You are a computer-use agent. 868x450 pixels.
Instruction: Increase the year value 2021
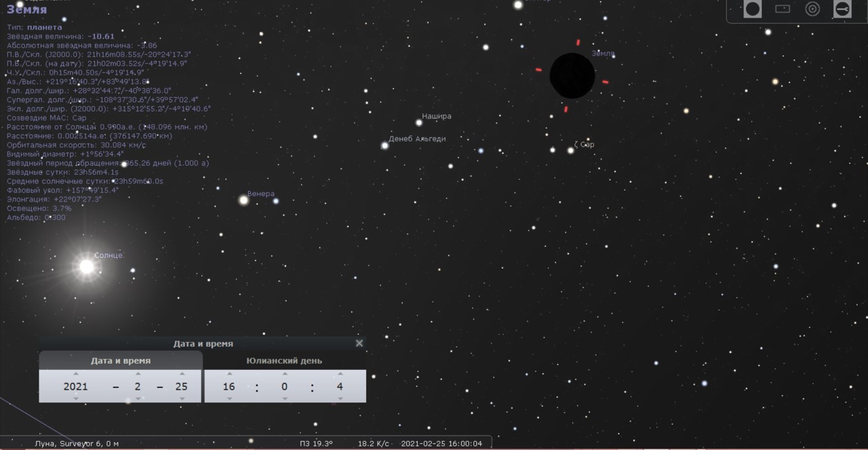click(x=76, y=373)
